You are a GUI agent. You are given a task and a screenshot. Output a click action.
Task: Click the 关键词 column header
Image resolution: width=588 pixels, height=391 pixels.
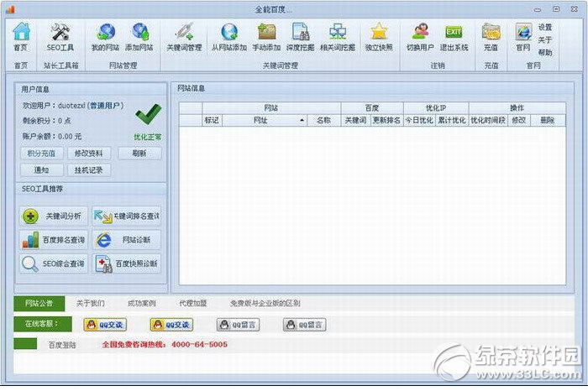[x=355, y=120]
